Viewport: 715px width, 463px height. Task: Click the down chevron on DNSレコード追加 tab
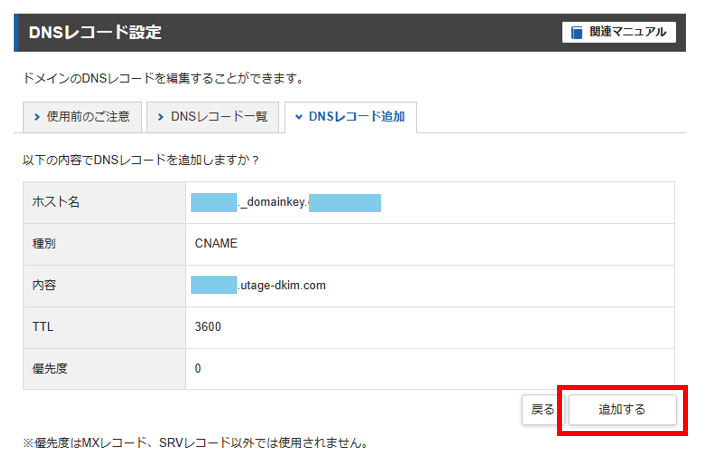tap(297, 117)
